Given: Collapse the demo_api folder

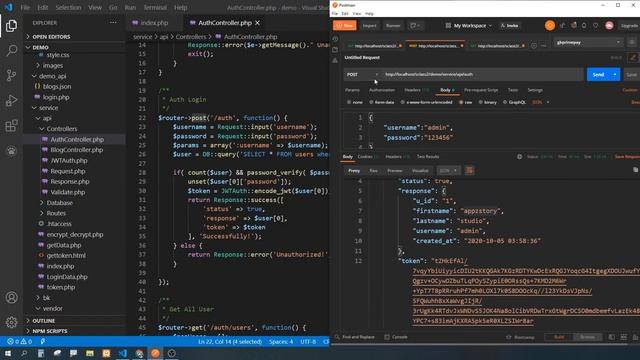Looking at the screenshot, I should (52, 76).
